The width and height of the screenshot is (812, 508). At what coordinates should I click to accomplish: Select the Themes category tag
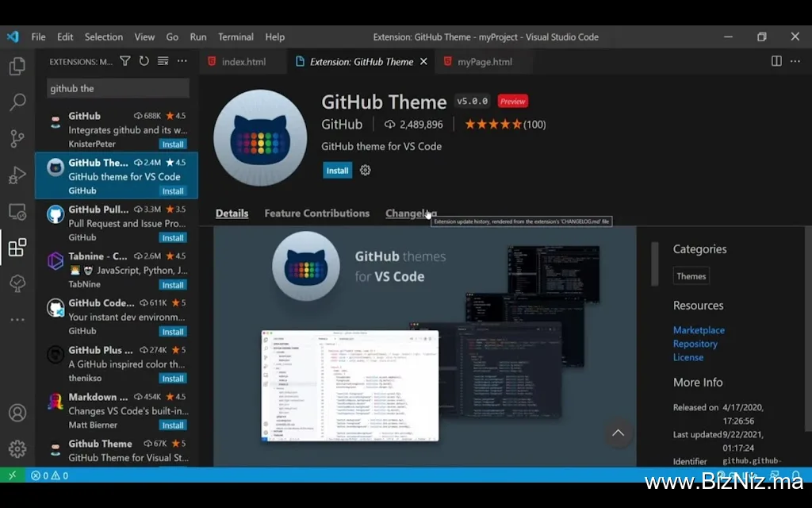691,276
